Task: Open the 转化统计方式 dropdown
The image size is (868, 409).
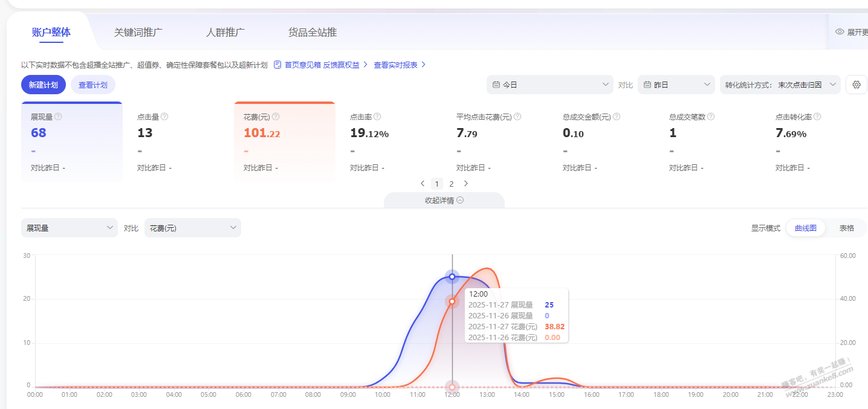Action: point(780,85)
